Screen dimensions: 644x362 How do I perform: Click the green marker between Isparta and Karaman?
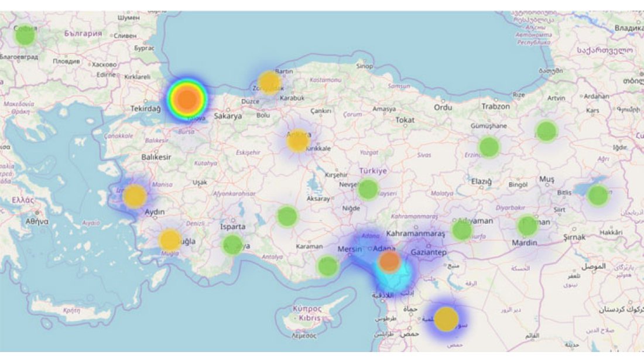point(287,216)
